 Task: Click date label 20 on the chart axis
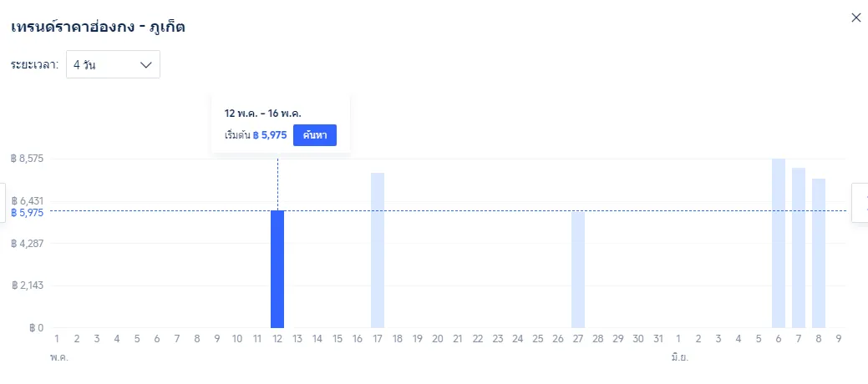pyautogui.click(x=438, y=339)
